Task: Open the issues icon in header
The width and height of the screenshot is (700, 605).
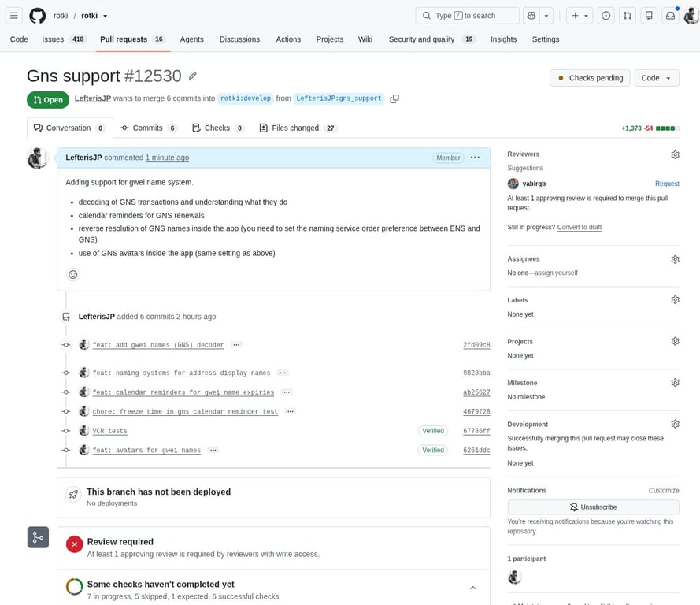Action: coord(606,16)
